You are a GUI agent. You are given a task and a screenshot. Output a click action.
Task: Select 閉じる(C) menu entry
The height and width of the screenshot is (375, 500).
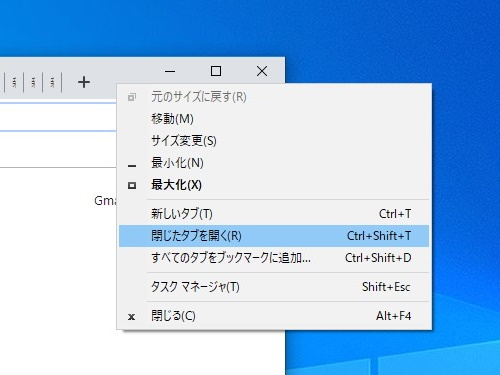(x=274, y=316)
